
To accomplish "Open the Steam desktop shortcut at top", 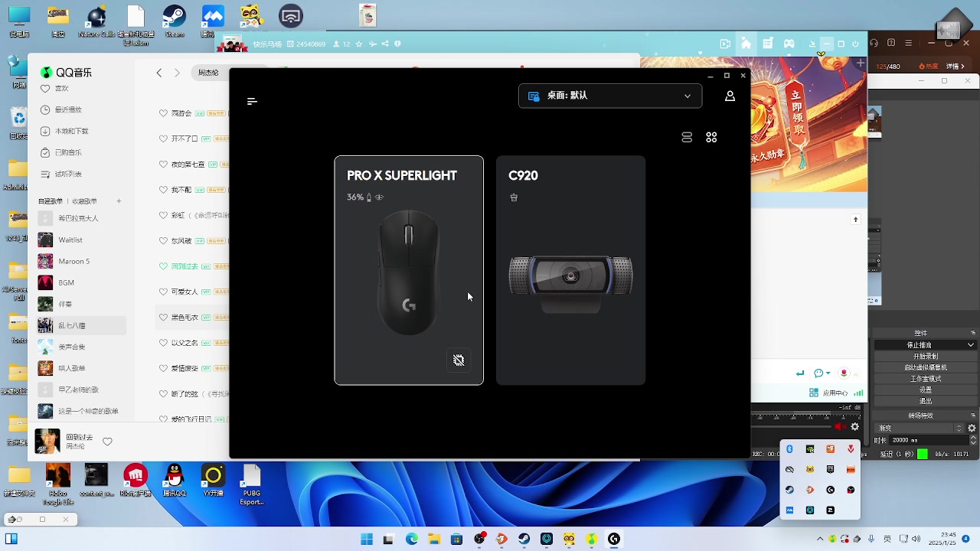I will pos(175,21).
